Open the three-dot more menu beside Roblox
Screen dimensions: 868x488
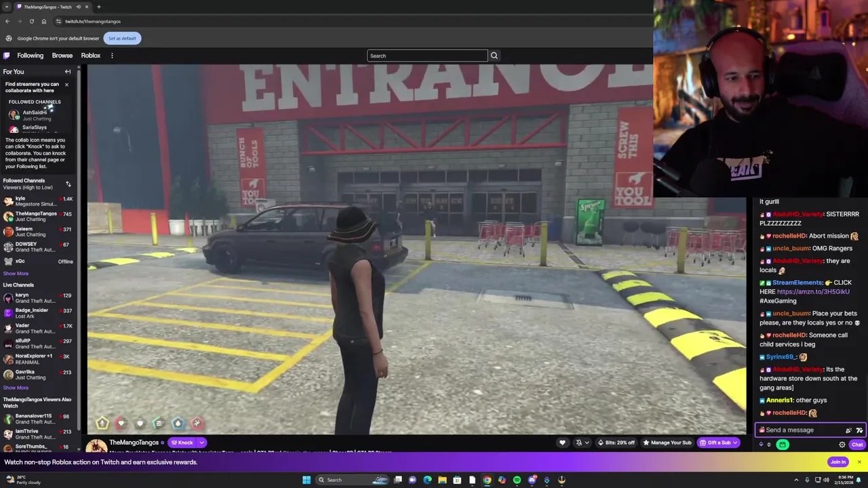(112, 56)
